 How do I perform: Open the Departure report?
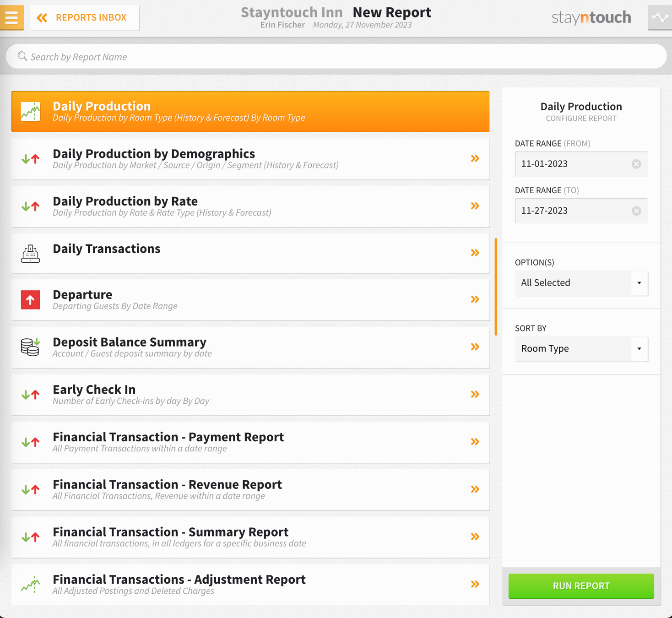coord(250,300)
